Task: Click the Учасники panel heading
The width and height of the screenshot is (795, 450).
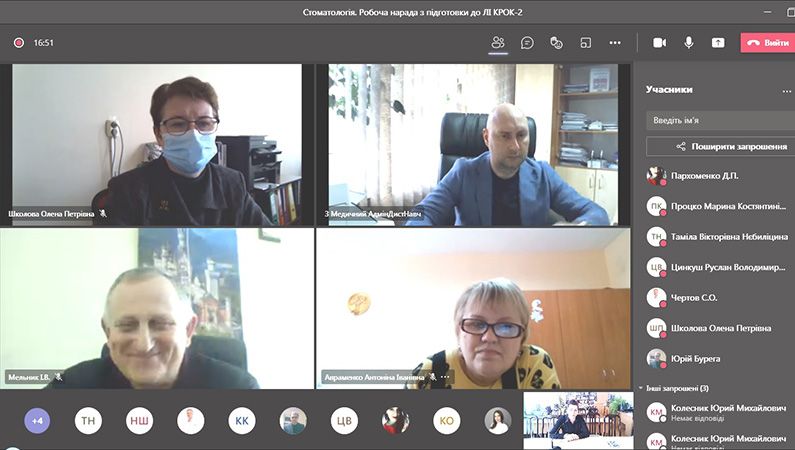Action: 669,90
